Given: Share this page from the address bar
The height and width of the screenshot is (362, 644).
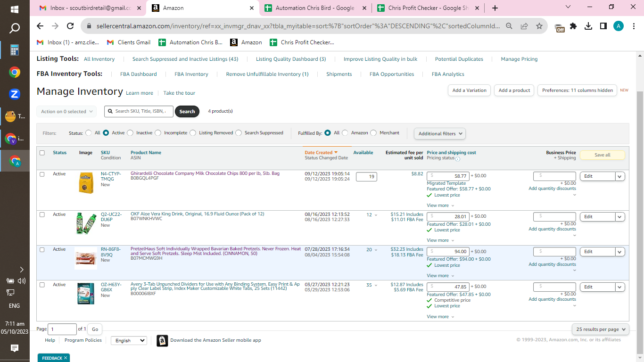Looking at the screenshot, I should click(x=524, y=26).
